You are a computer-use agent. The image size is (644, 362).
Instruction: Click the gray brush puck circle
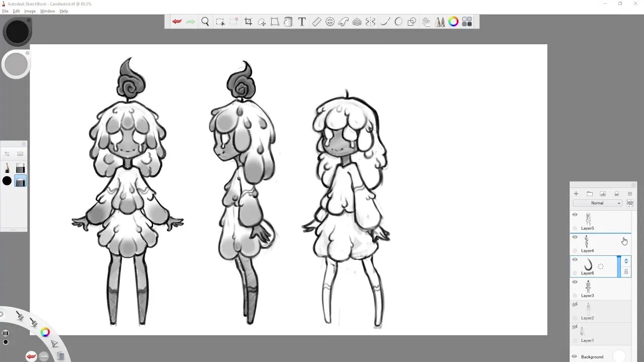[x=17, y=64]
